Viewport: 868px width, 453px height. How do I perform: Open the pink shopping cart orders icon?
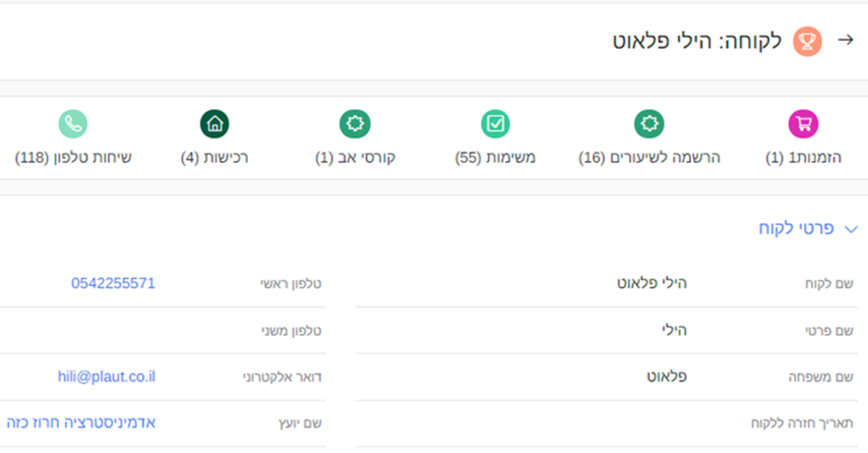pyautogui.click(x=803, y=123)
